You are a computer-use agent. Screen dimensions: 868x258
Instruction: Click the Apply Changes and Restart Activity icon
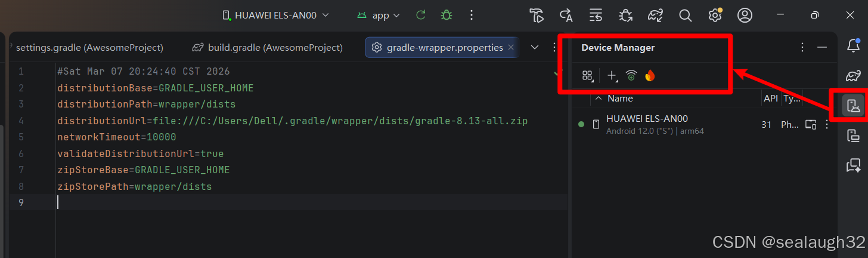pyautogui.click(x=566, y=16)
